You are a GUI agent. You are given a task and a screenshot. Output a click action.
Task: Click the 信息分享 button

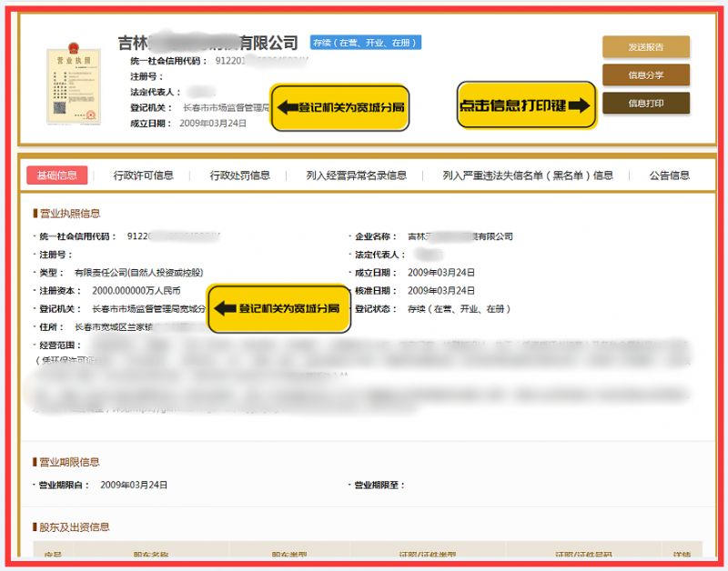(646, 75)
